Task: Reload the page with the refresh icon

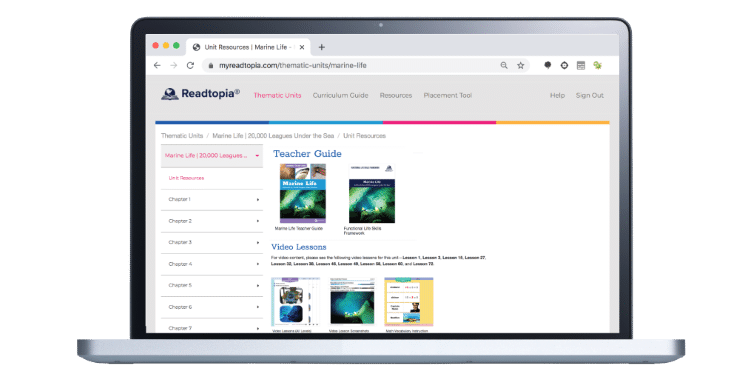Action: pyautogui.click(x=190, y=66)
